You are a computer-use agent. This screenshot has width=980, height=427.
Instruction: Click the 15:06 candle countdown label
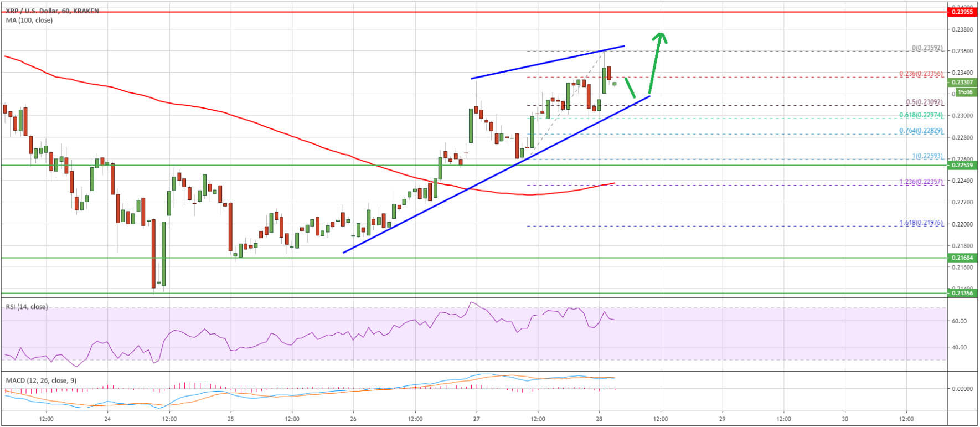965,92
